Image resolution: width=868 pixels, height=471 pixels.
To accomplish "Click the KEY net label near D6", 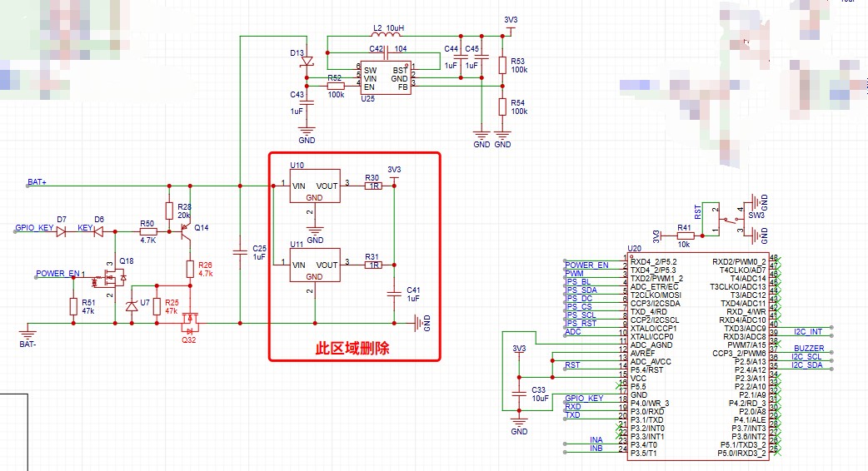I will pos(85,228).
